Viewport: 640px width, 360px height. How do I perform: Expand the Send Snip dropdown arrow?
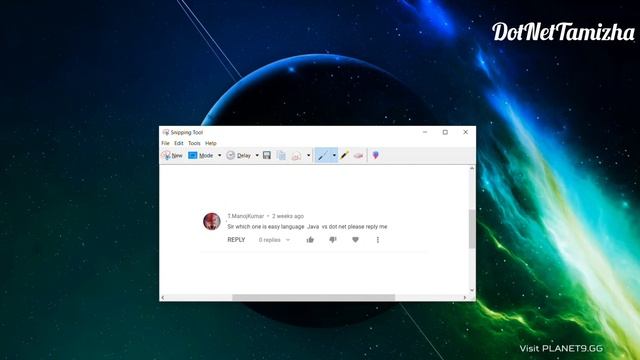click(x=309, y=156)
